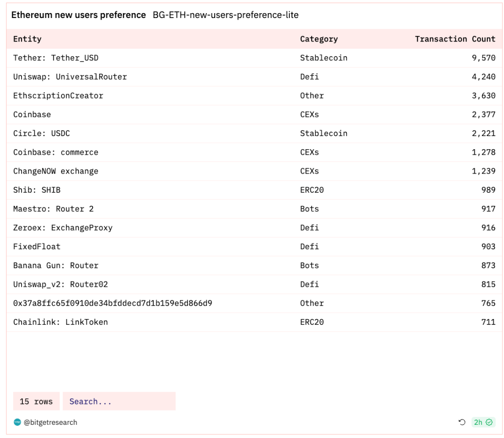Viewport: 504px width, 438px height.
Task: Click the Stablecoin category in Tether row
Action: tap(323, 58)
